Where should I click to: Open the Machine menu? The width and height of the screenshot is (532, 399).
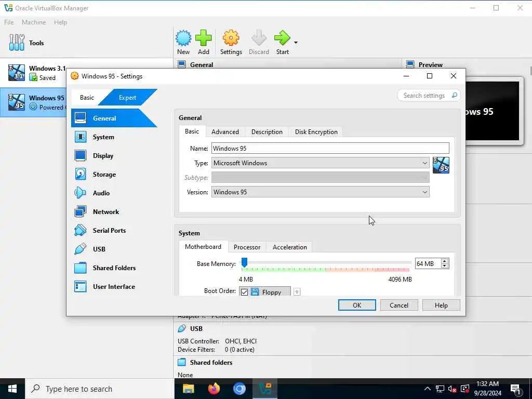(x=34, y=22)
